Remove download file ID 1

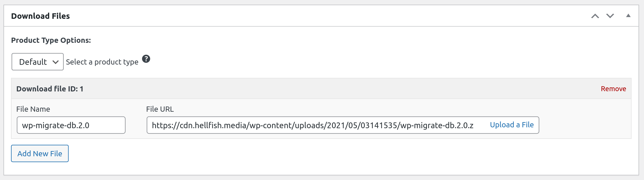click(613, 89)
